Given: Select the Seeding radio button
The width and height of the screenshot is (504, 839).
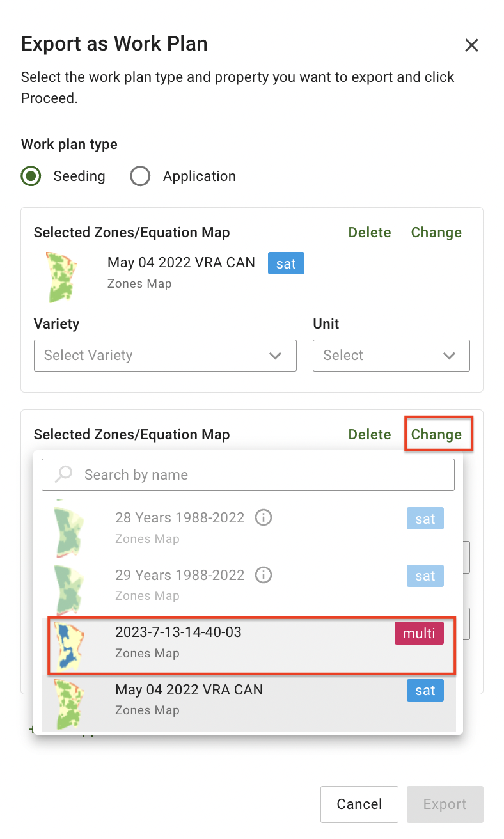Looking at the screenshot, I should pos(31,176).
